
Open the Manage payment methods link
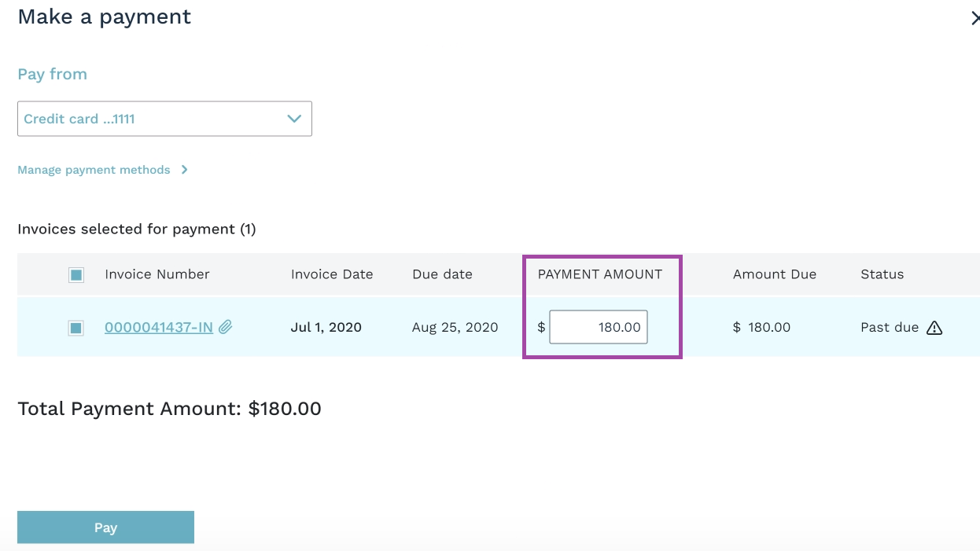tap(94, 170)
